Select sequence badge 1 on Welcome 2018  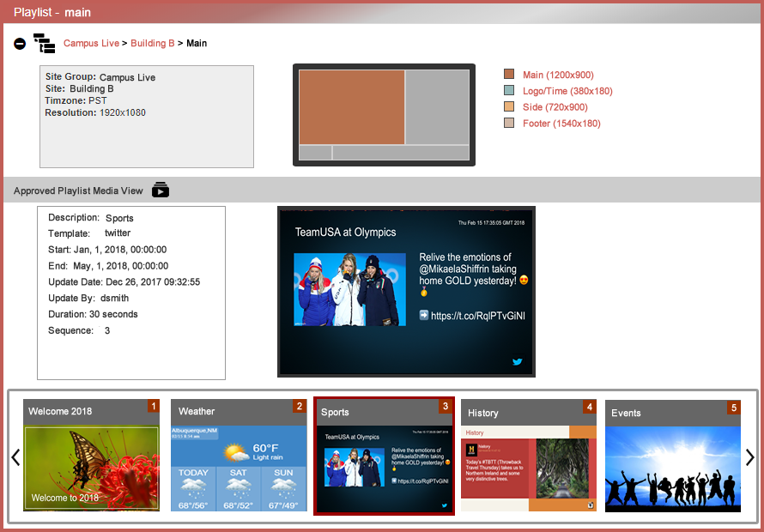coord(154,406)
